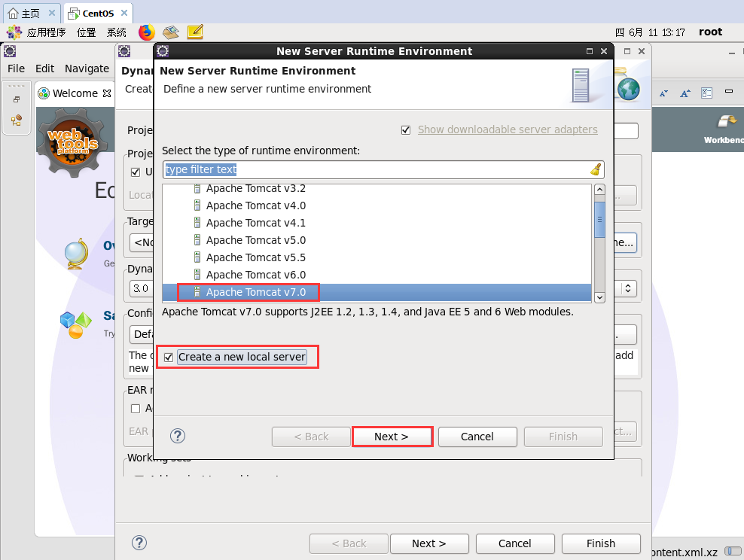Switch to the CentOS tab

pos(98,14)
